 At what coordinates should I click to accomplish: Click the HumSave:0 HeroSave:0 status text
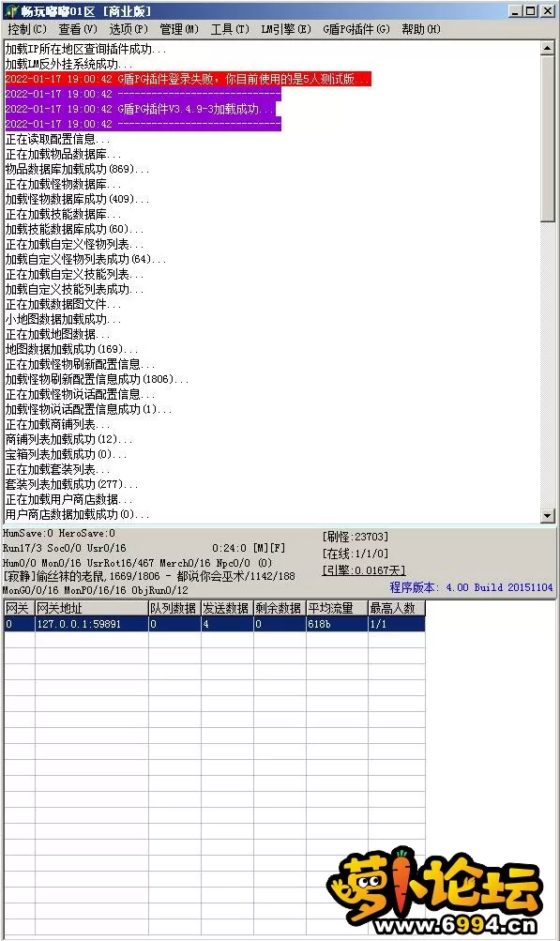pyautogui.click(x=59, y=533)
